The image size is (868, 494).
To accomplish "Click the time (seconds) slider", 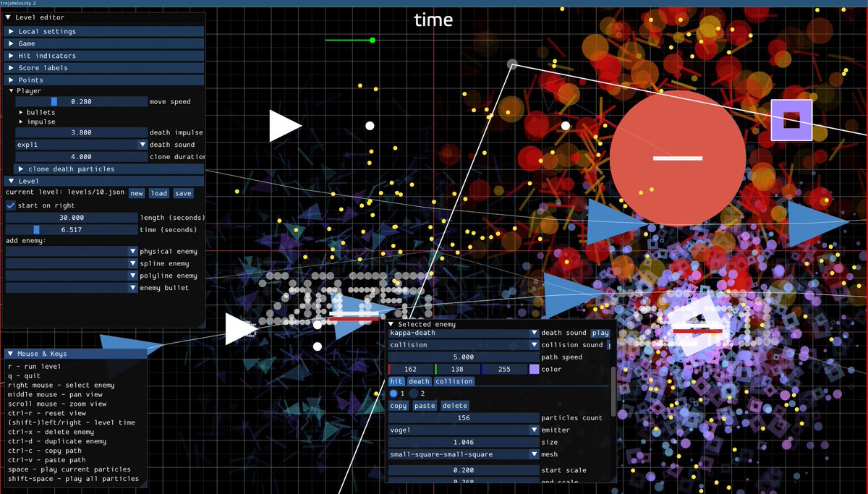I will [x=72, y=230].
